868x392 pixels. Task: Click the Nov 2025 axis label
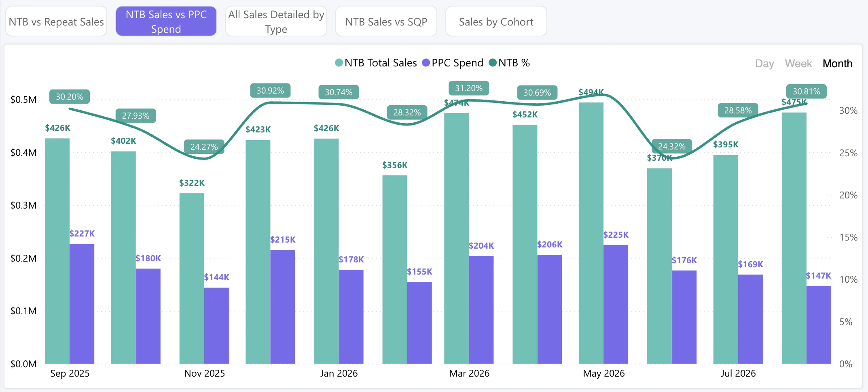click(x=205, y=373)
